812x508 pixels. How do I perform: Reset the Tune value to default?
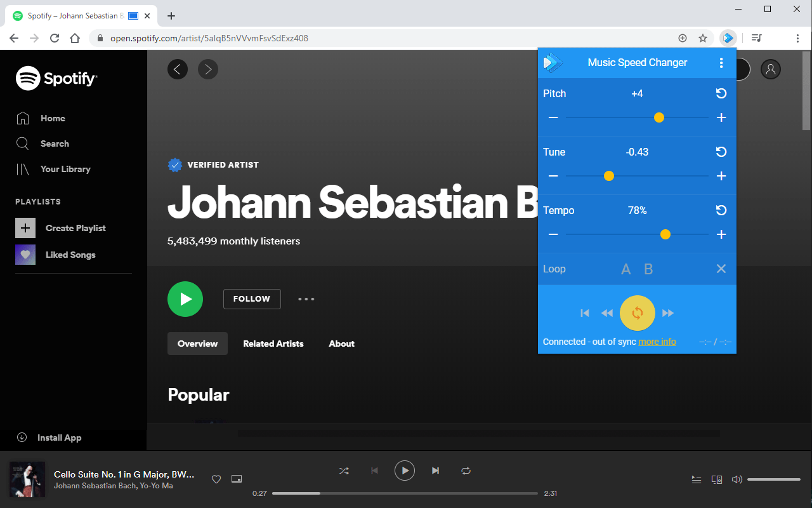click(x=721, y=152)
